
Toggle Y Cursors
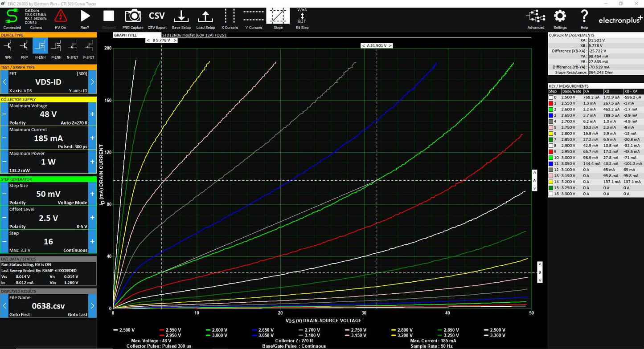pos(254,16)
